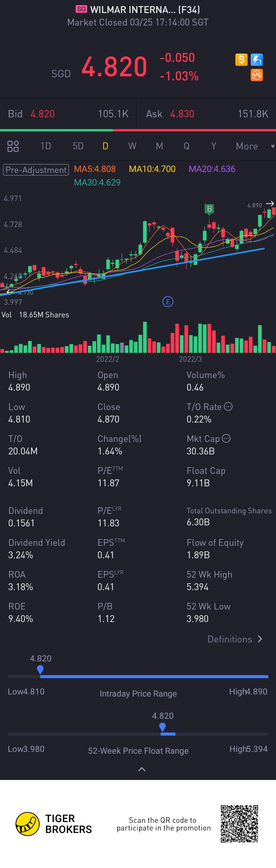Select the weekly W chart period
The width and height of the screenshot is (276, 868).
pos(132,146)
